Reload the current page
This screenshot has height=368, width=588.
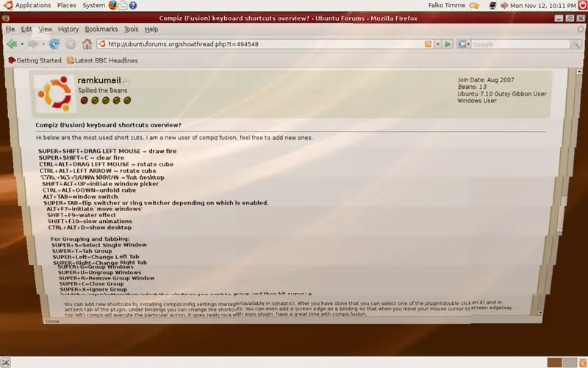coord(54,44)
